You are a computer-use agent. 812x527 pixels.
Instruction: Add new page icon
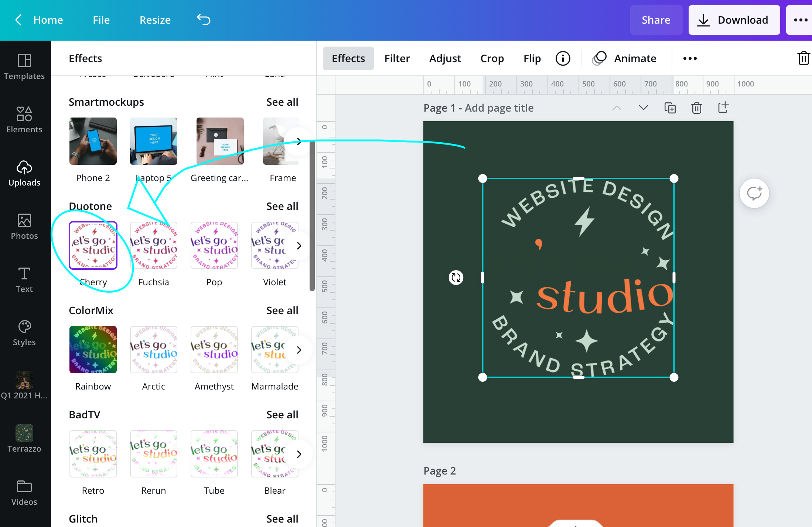tap(723, 108)
